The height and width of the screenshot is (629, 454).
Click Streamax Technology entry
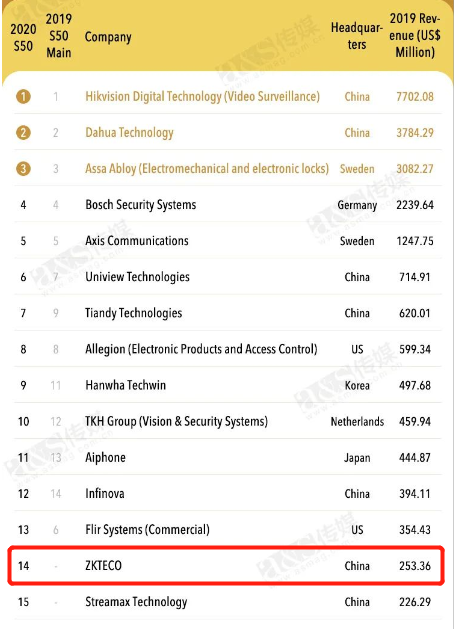pos(136,602)
